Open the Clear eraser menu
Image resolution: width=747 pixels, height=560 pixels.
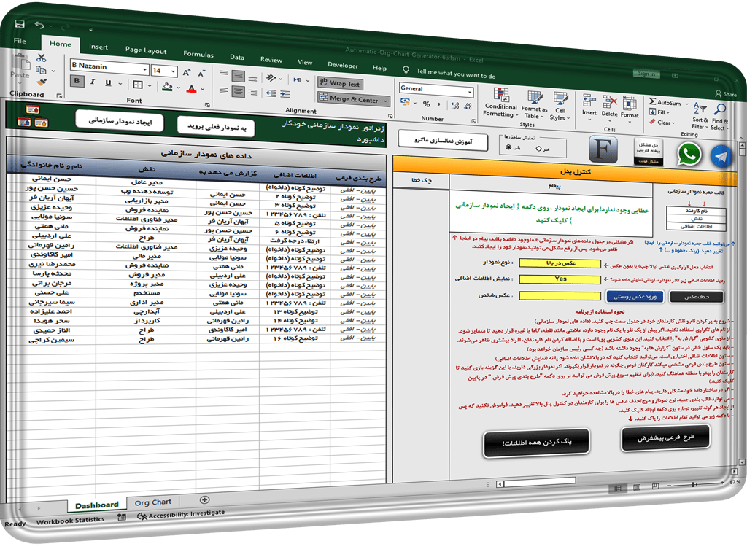[662, 122]
